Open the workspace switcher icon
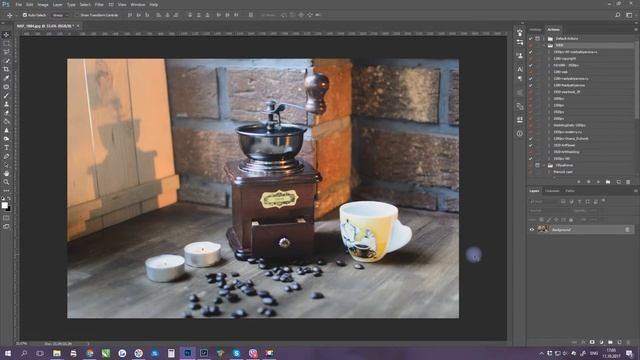This screenshot has width=640, height=360. (x=629, y=15)
